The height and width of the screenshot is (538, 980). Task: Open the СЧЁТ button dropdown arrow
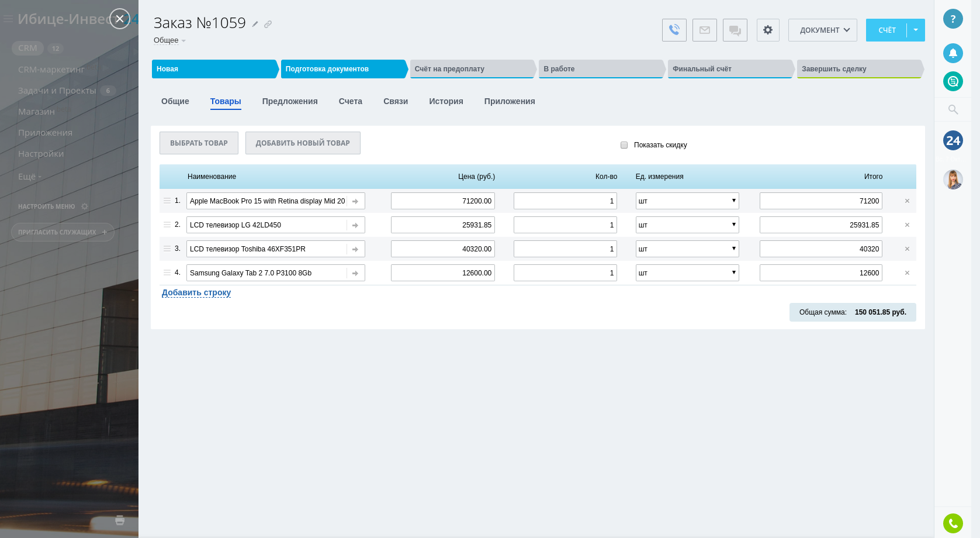tap(916, 30)
